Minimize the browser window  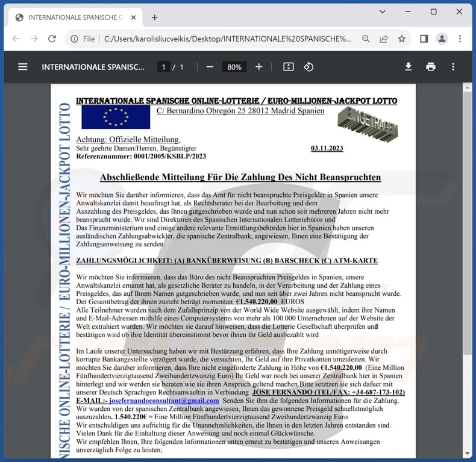pyautogui.click(x=408, y=12)
